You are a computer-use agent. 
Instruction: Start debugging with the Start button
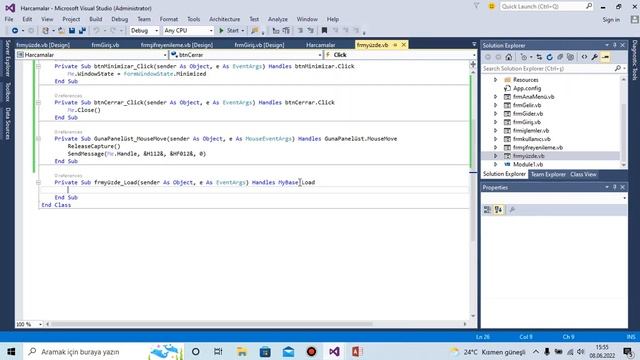coord(229,31)
